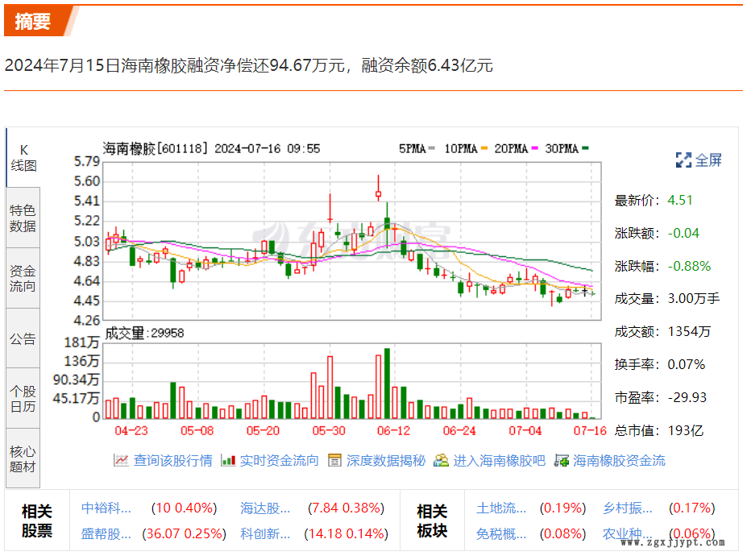The height and width of the screenshot is (560, 747).
Task: Click the 市盈率 value -29.93
Action: tap(687, 397)
